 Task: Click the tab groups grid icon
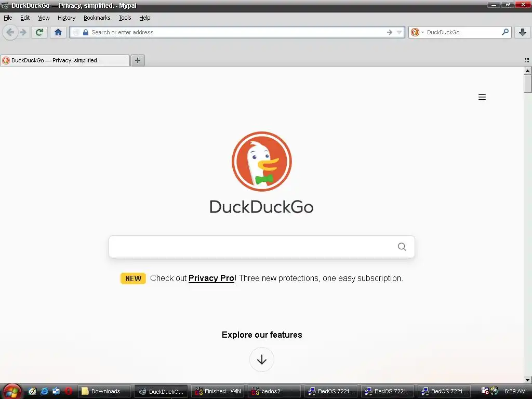pyautogui.click(x=527, y=60)
